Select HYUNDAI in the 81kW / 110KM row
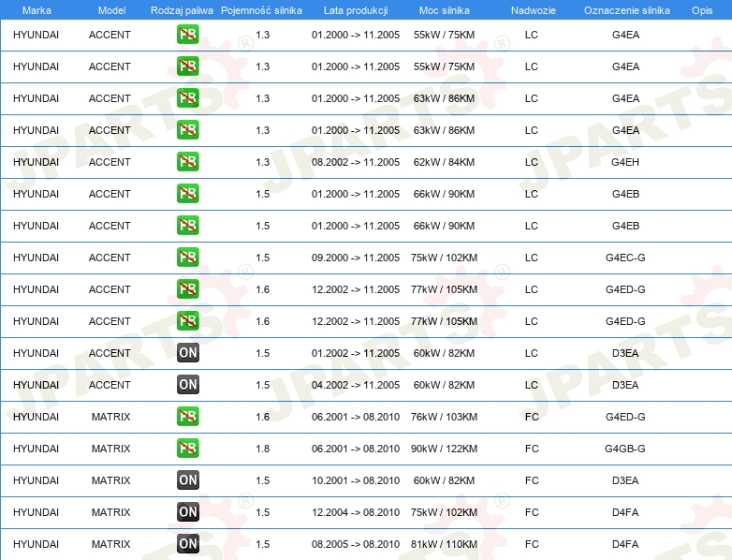 pyautogui.click(x=36, y=544)
